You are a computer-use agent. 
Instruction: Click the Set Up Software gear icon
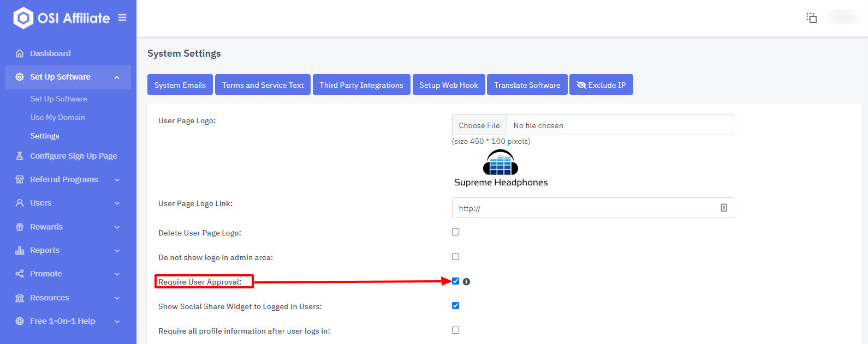(x=20, y=77)
